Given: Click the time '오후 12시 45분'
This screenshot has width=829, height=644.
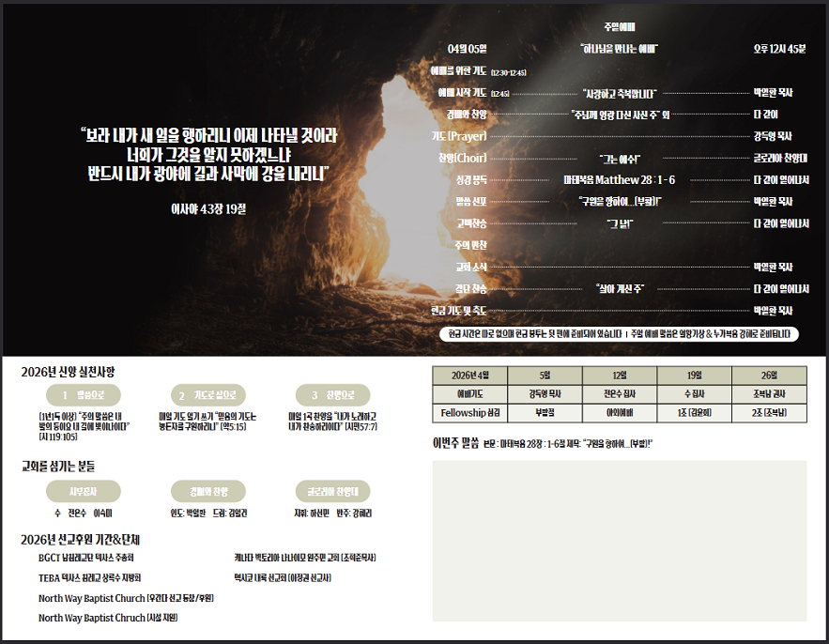Looking at the screenshot, I should tap(779, 49).
